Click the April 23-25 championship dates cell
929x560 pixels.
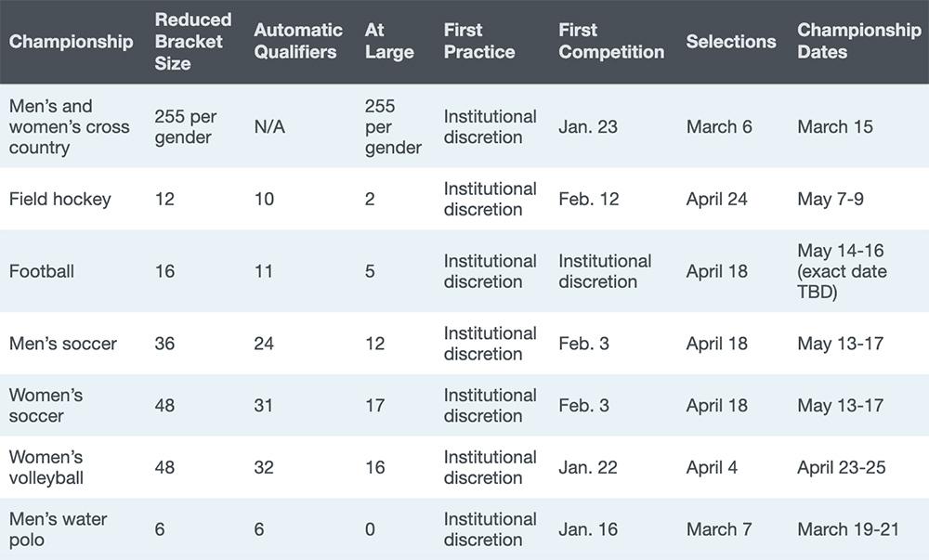coord(841,467)
